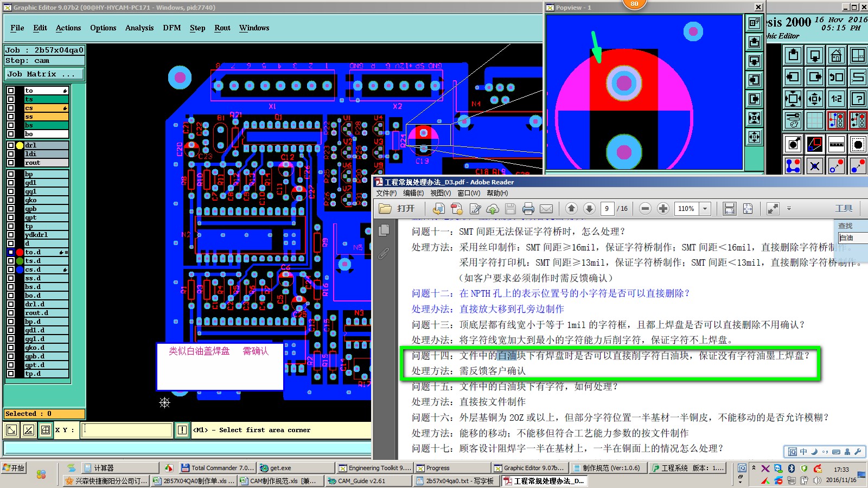Toggle the grid display icon

point(815,120)
